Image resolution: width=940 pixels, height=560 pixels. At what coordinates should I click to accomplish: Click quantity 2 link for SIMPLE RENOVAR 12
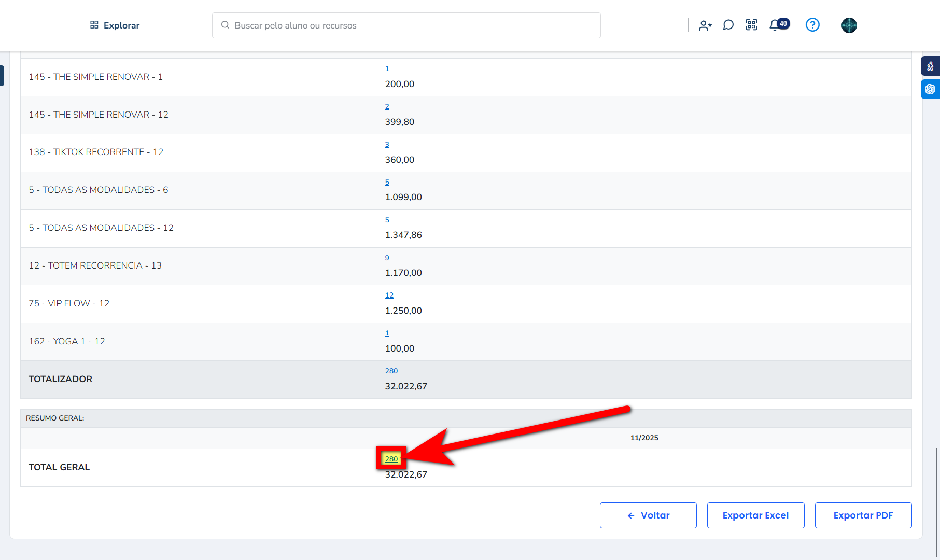[387, 106]
